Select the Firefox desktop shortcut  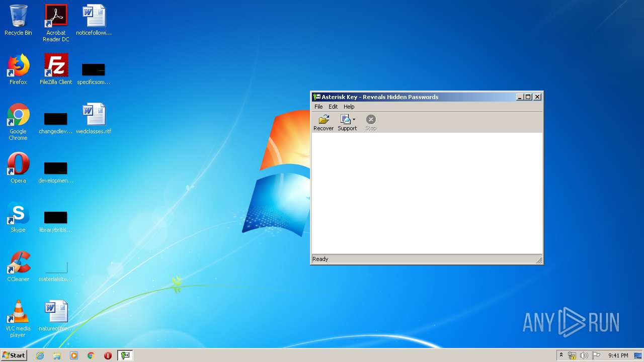[18, 69]
